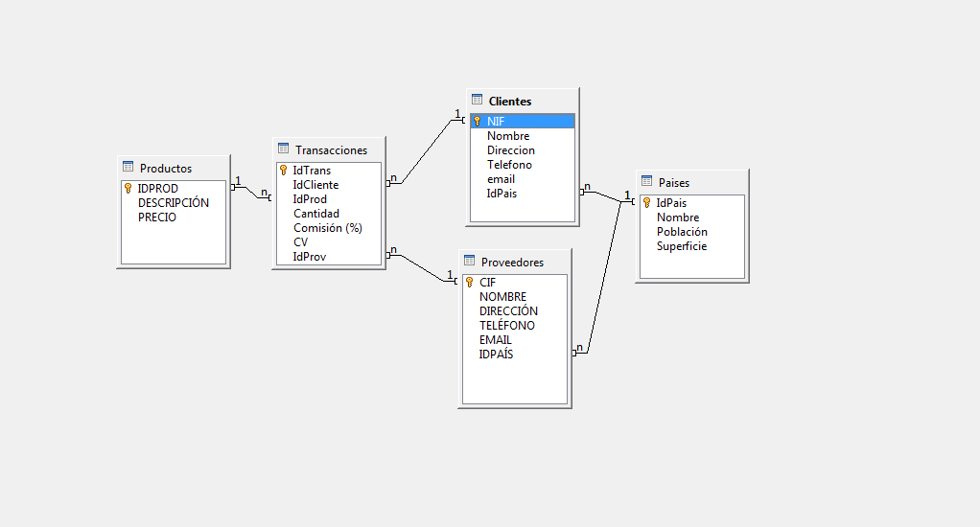
Task: Select the DESCRIPCIÓN field in Productos
Action: click(174, 202)
